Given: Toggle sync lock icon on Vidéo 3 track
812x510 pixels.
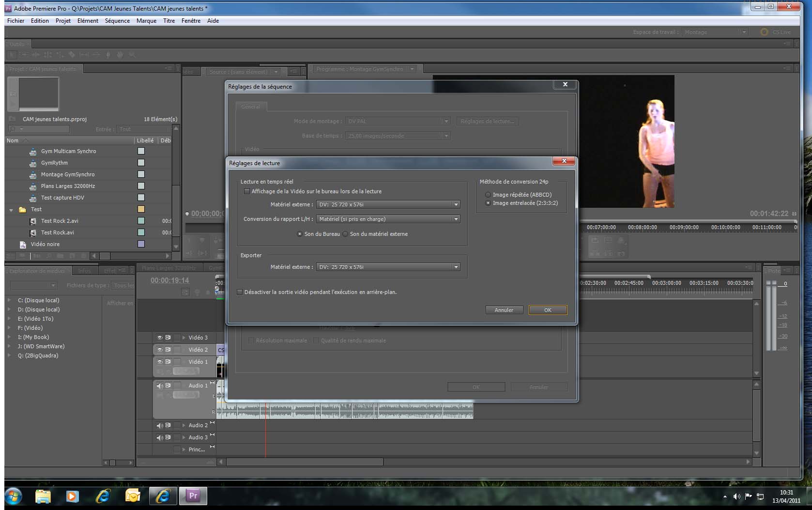Looking at the screenshot, I should pyautogui.click(x=168, y=338).
